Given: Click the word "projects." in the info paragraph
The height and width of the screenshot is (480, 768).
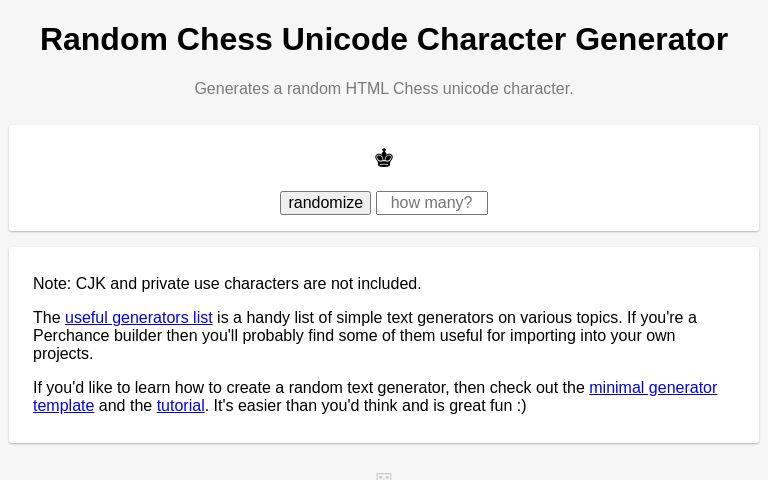Looking at the screenshot, I should (63, 353).
